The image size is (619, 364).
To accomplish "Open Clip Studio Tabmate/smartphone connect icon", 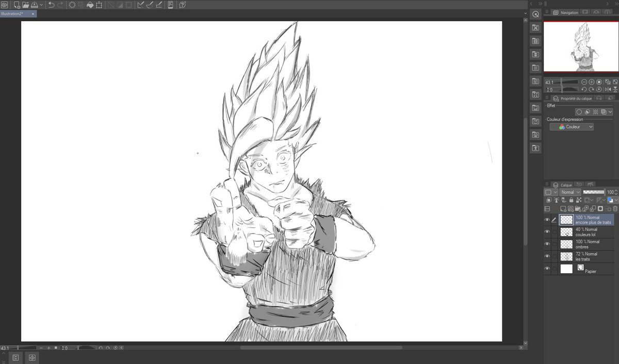I will (171, 5).
